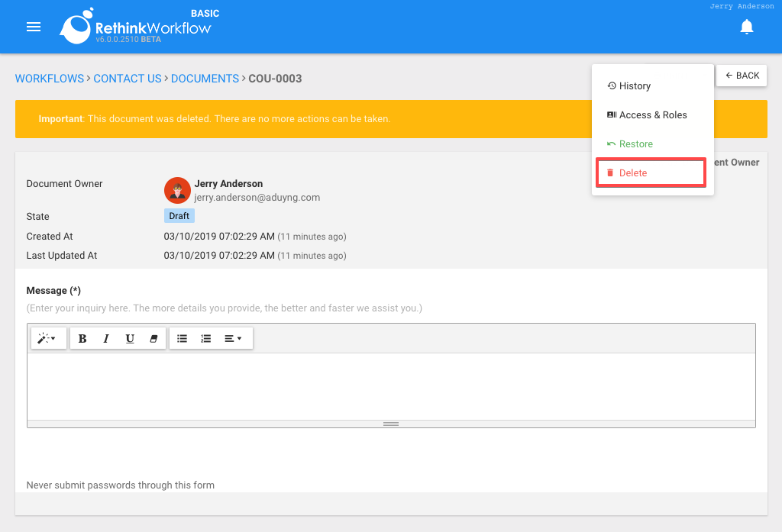Restore the deleted document
Image resolution: width=782 pixels, height=532 pixels.
(635, 143)
